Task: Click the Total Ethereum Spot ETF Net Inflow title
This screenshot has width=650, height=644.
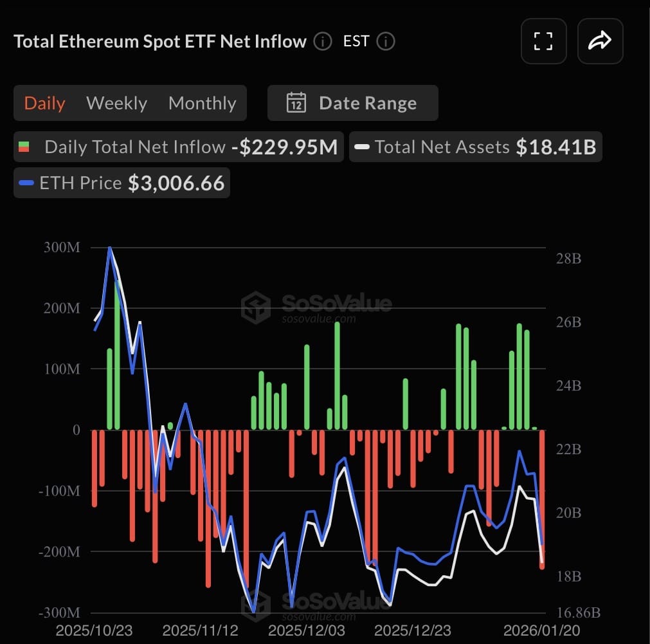Action: pyautogui.click(x=159, y=42)
